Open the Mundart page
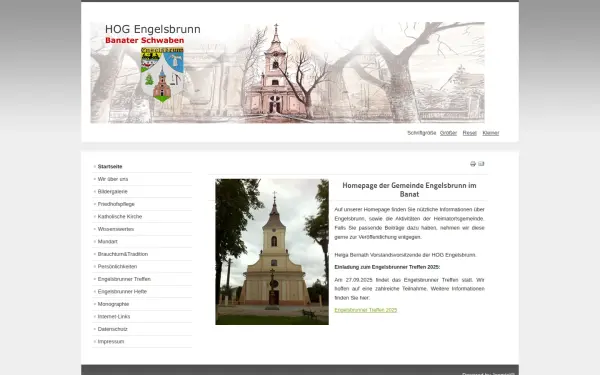 [x=108, y=241]
